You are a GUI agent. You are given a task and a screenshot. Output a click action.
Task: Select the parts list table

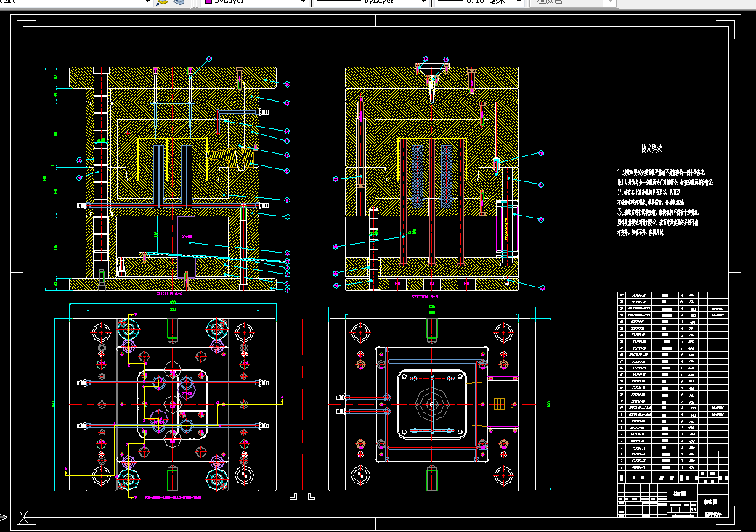click(x=673, y=381)
